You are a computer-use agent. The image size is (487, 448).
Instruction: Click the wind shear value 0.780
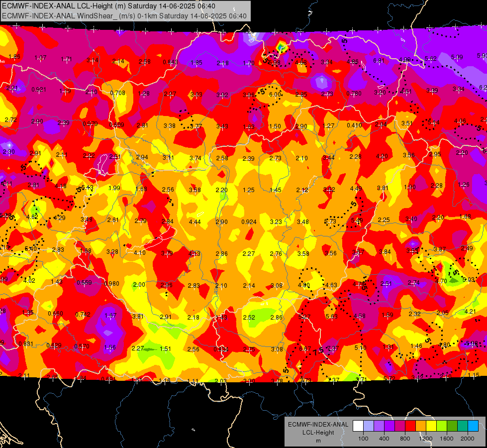[354, 94]
